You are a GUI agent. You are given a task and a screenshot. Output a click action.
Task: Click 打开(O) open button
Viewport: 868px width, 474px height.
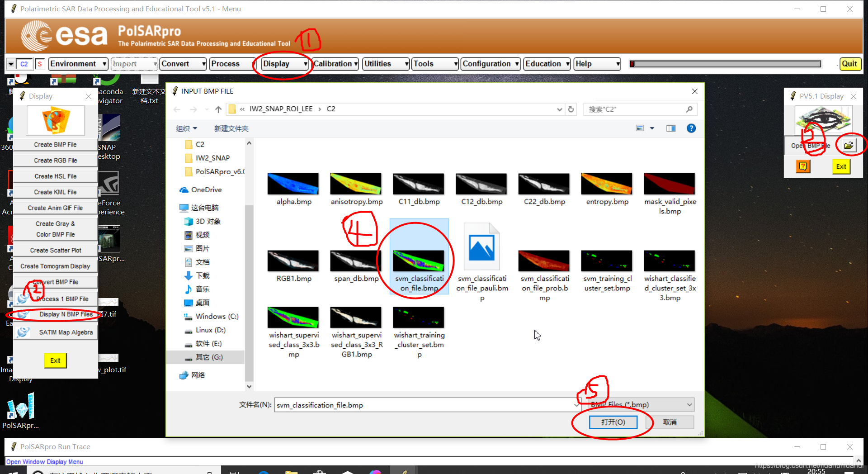click(613, 422)
